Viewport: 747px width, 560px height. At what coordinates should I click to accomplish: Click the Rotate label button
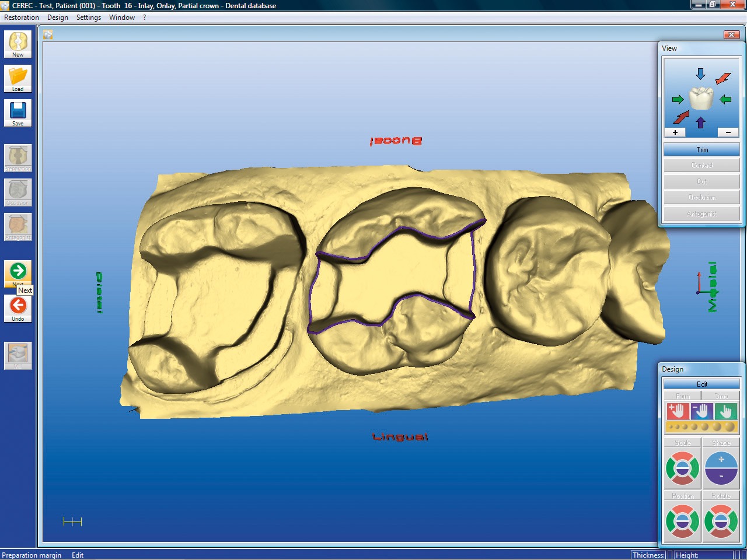point(721,496)
